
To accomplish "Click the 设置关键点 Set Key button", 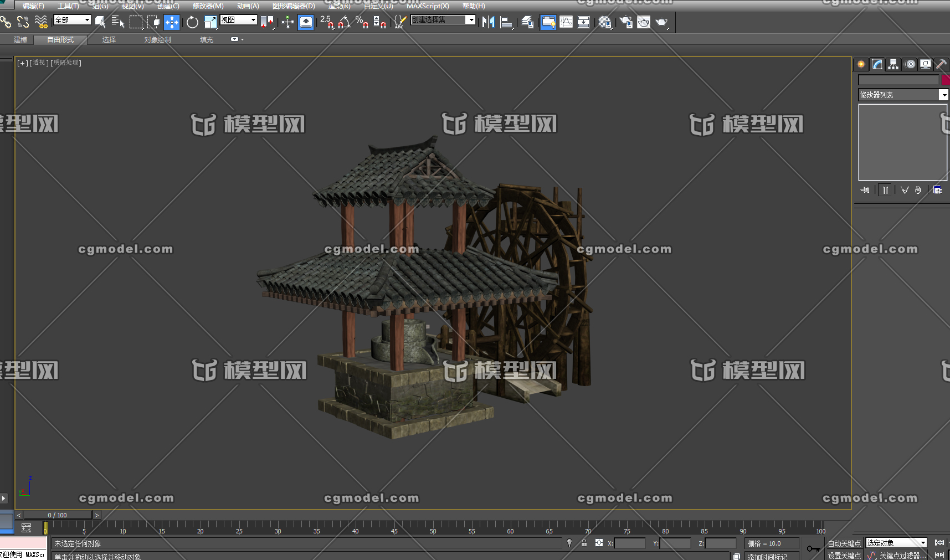I will pyautogui.click(x=844, y=555).
